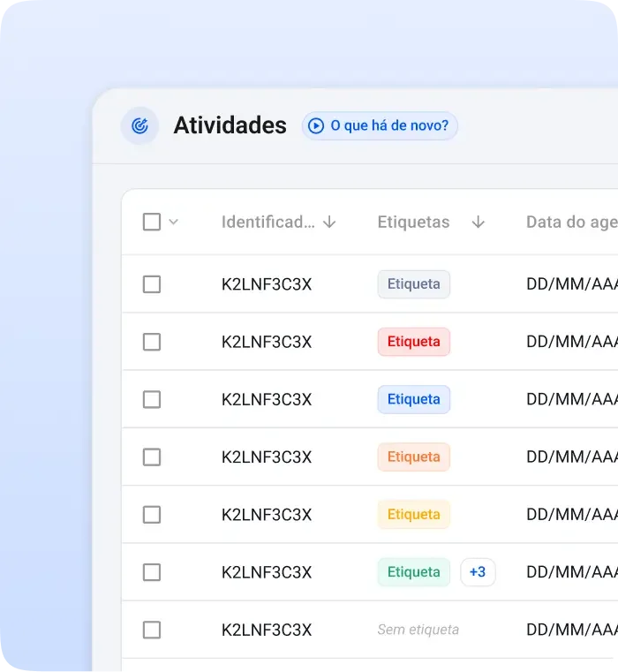Check the 'Sem etiqueta' row checkbox

152,630
